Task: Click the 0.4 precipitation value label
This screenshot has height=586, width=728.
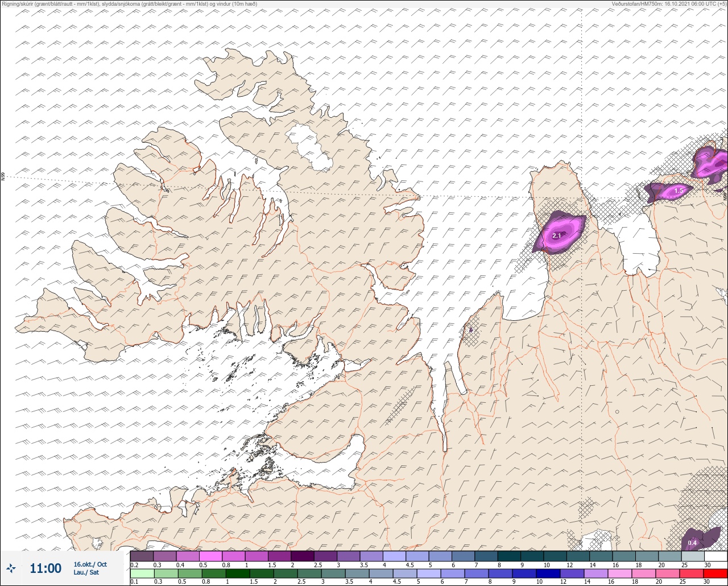Action: pos(692,543)
